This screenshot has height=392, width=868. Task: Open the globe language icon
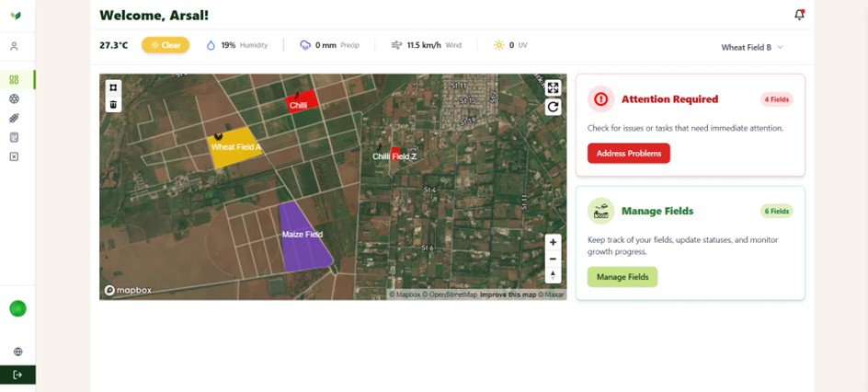[17, 352]
